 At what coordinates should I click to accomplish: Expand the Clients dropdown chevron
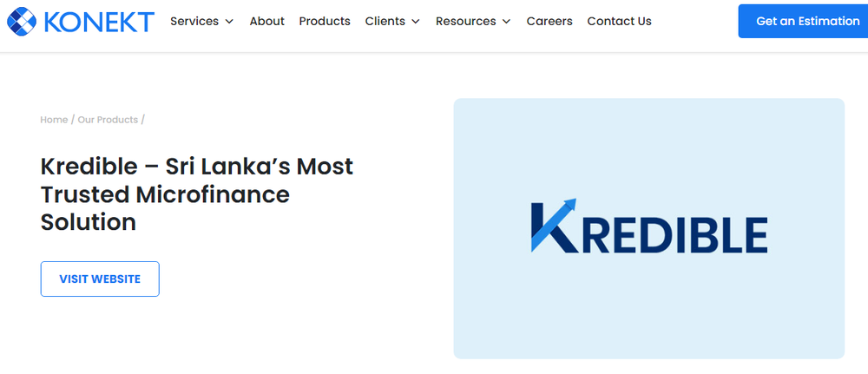tap(416, 22)
